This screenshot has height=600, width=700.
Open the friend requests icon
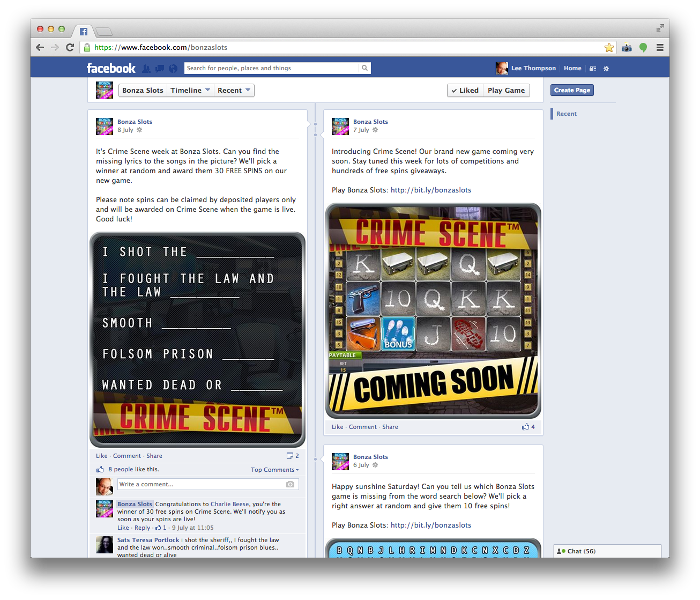click(146, 69)
